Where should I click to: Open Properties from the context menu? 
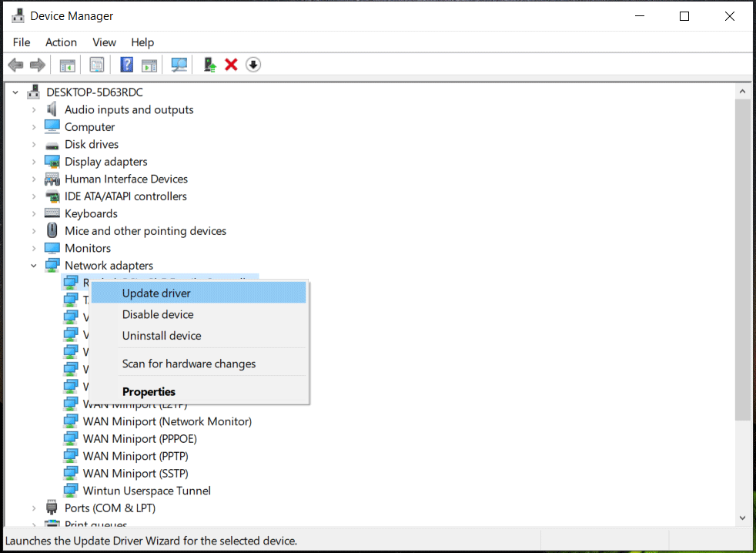[x=149, y=391]
